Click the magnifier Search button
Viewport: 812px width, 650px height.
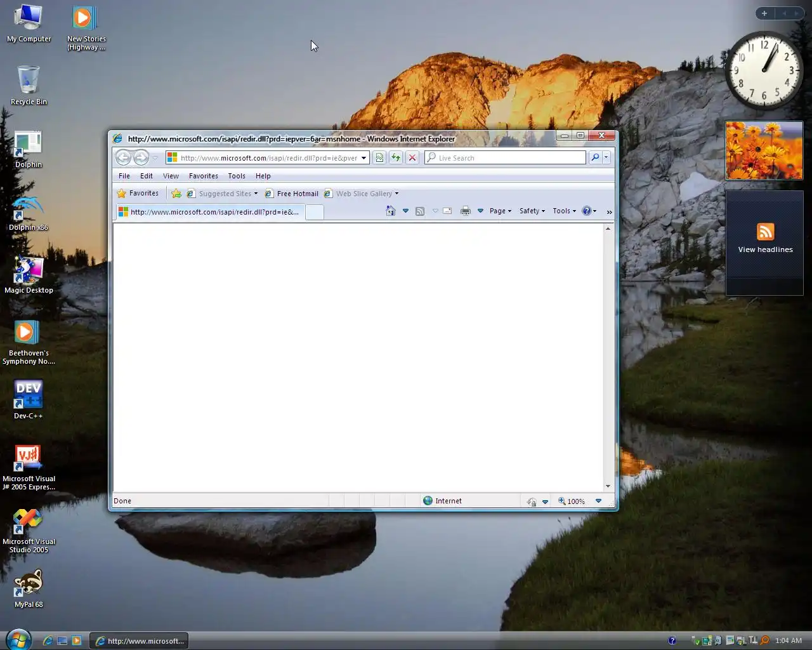[595, 157]
